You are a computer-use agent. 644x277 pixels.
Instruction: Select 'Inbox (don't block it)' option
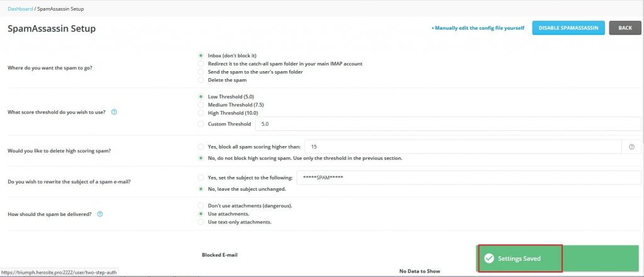click(201, 55)
